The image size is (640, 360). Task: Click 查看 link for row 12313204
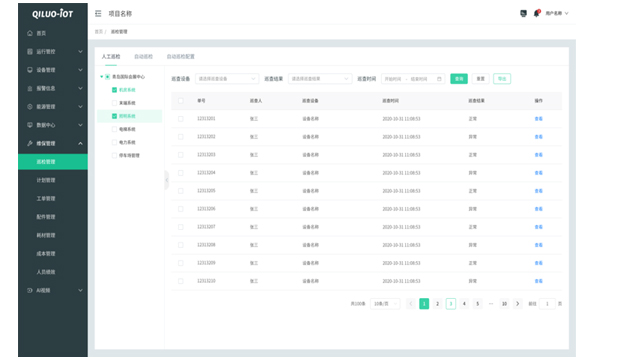coord(539,173)
